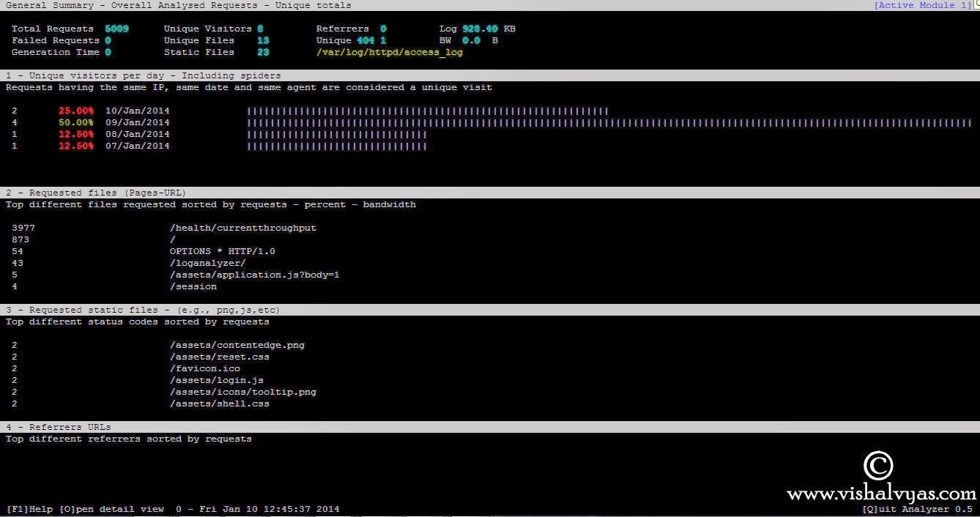Click the Active Module 1 indicator
Image resolution: width=980 pixels, height=517 pixels.
coord(922,5)
